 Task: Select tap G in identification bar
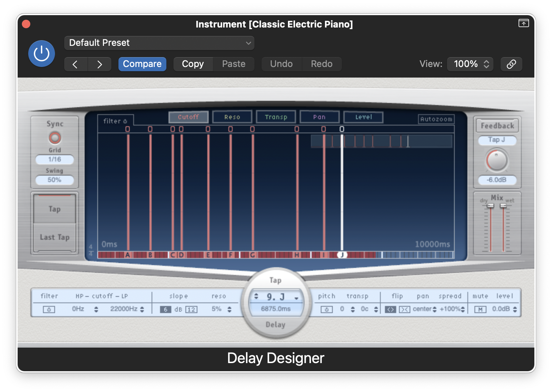click(252, 255)
